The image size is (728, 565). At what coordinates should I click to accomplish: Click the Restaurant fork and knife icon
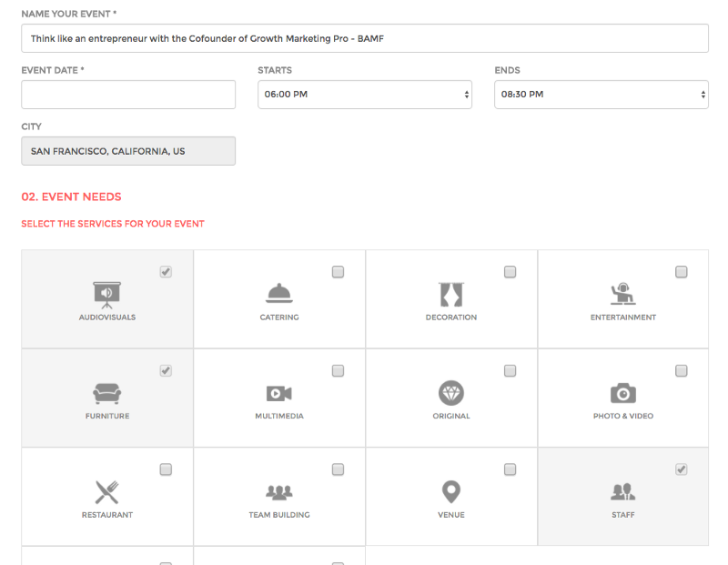click(106, 492)
